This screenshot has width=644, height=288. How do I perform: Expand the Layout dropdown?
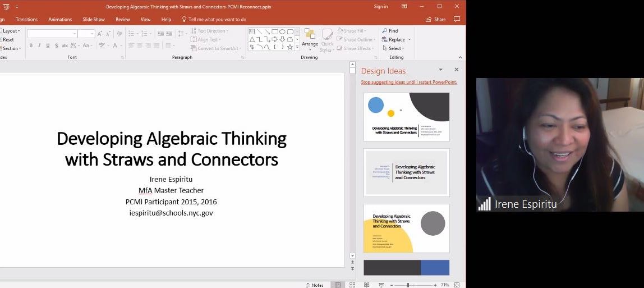click(x=11, y=31)
